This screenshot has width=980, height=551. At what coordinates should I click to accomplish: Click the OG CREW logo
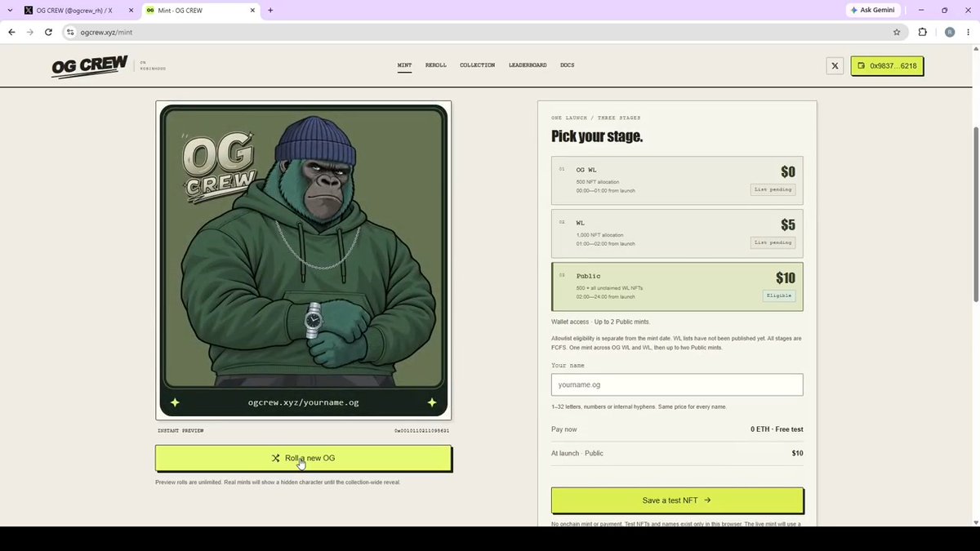point(89,66)
